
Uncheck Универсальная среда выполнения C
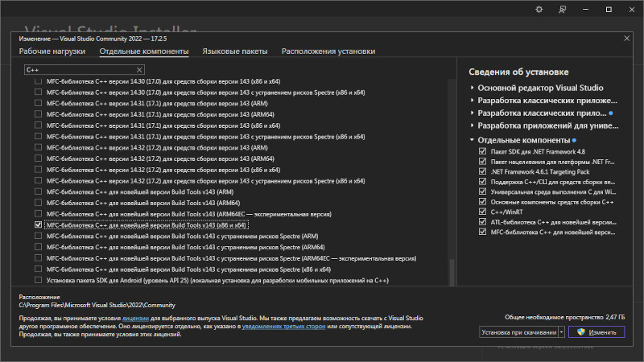(482, 191)
